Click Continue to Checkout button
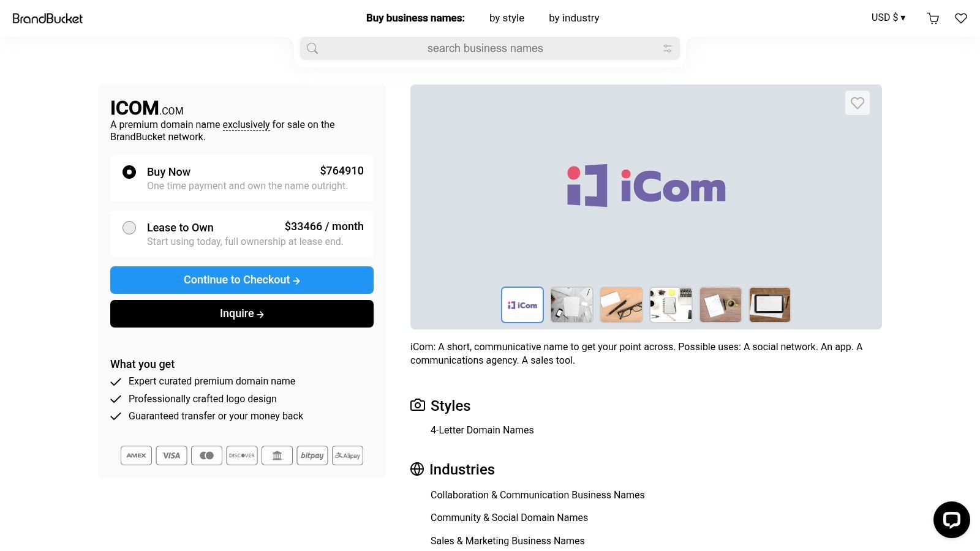The width and height of the screenshot is (980, 551). point(242,280)
